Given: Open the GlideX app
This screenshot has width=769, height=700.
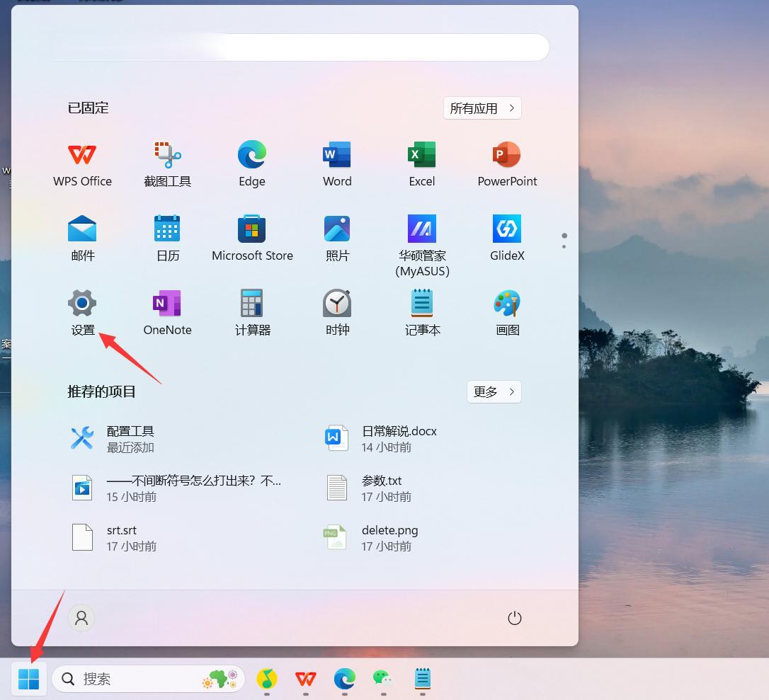Looking at the screenshot, I should (x=507, y=239).
